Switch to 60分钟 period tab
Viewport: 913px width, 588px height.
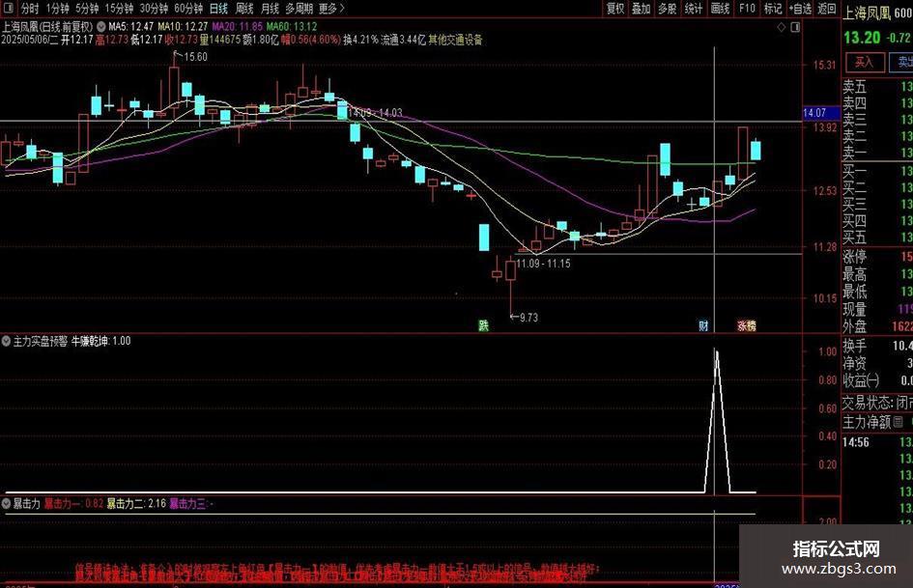click(x=188, y=9)
